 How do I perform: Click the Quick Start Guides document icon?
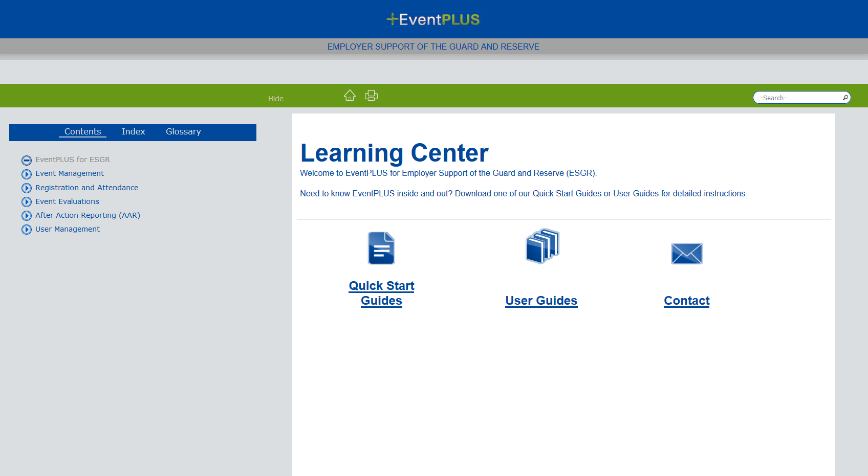coord(381,248)
